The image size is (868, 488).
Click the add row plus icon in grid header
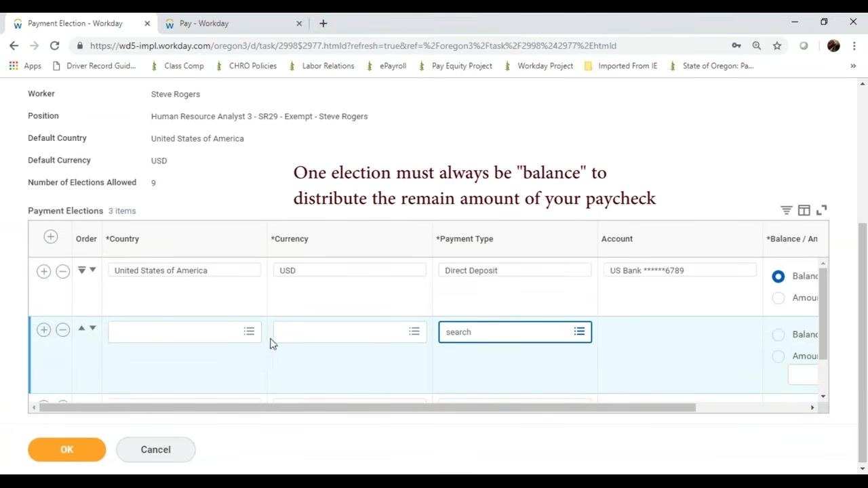pos(50,237)
